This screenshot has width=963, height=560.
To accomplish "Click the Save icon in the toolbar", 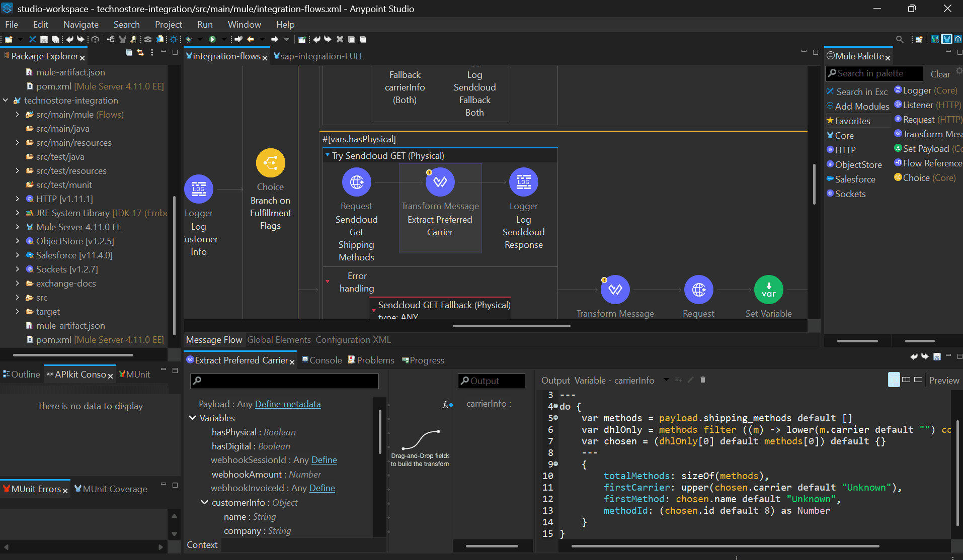I will point(44,39).
